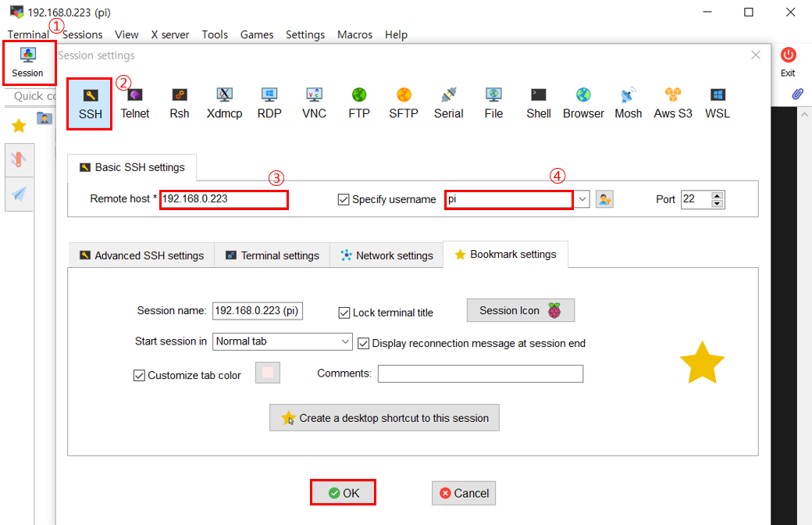Click the Exit power icon

click(788, 55)
